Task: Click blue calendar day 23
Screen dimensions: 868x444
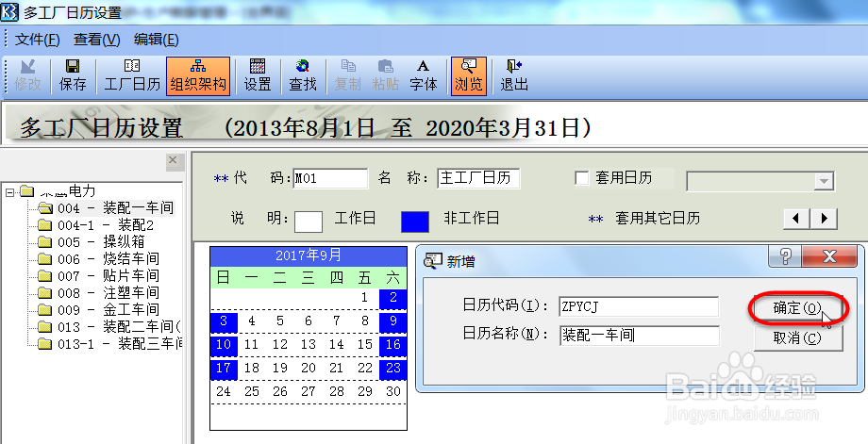Action: click(x=393, y=368)
